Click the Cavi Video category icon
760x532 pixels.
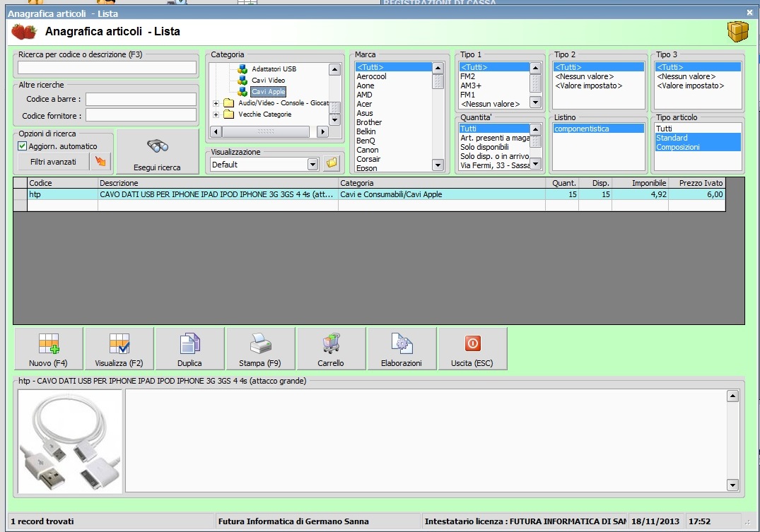[242, 80]
